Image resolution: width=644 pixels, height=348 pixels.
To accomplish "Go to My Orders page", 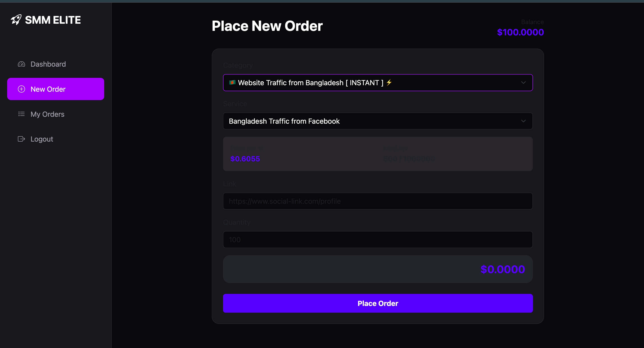I will 47,114.
